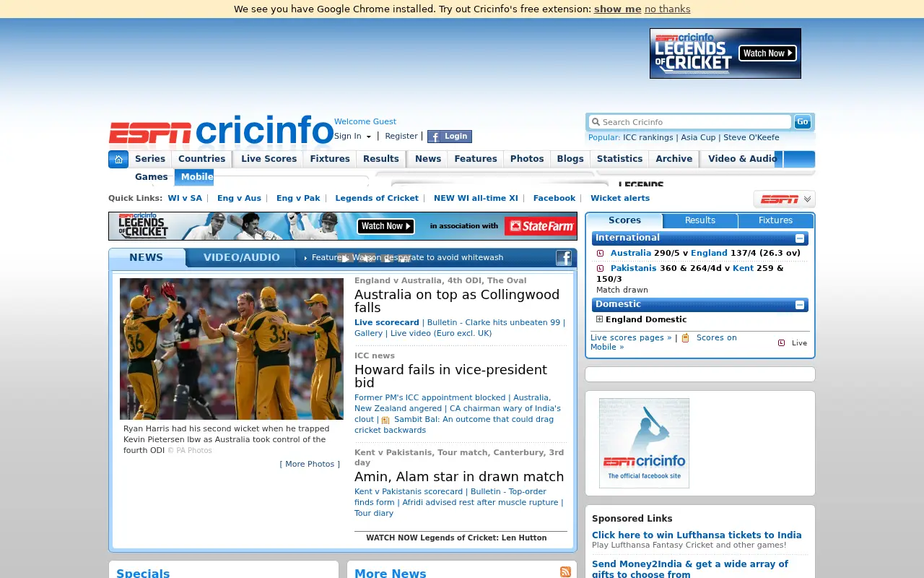The image size is (924, 578).
Task: Collapse the International scores section
Action: click(x=800, y=238)
